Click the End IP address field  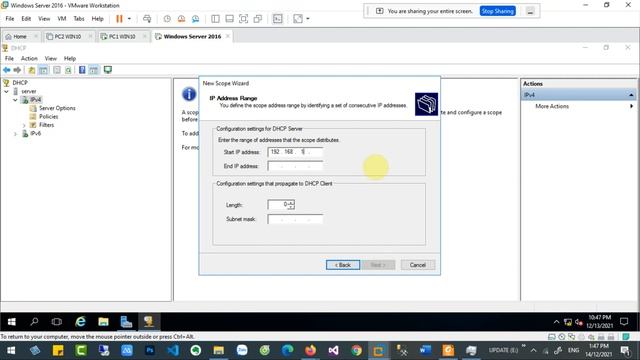(x=295, y=166)
